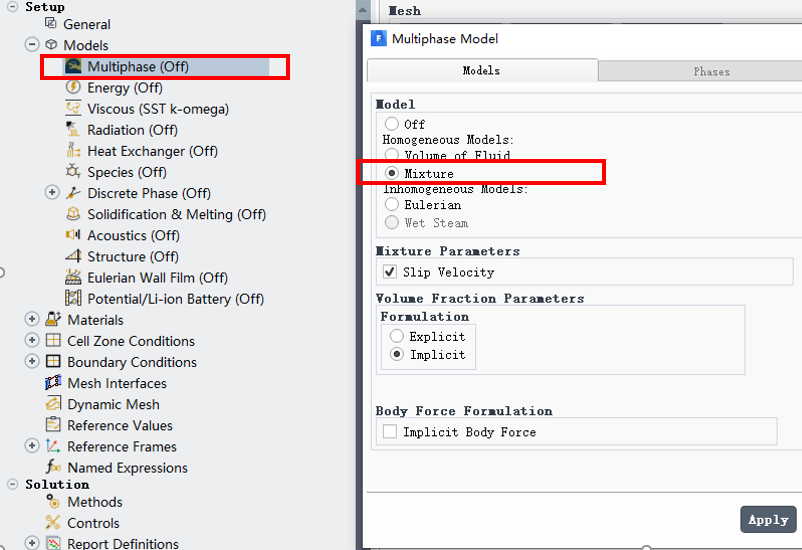Viewport: 802px width, 550px height.
Task: Select the Mixture model radio button
Action: click(x=392, y=173)
